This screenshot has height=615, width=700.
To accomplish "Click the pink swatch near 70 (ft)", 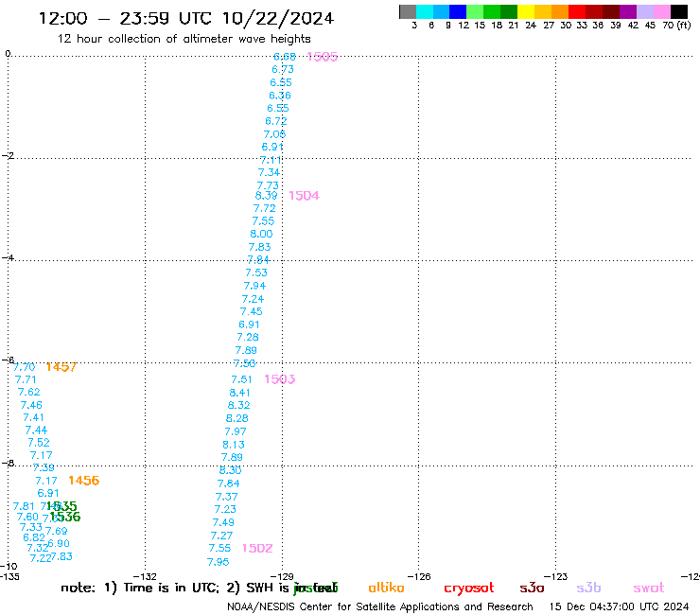I will click(662, 11).
